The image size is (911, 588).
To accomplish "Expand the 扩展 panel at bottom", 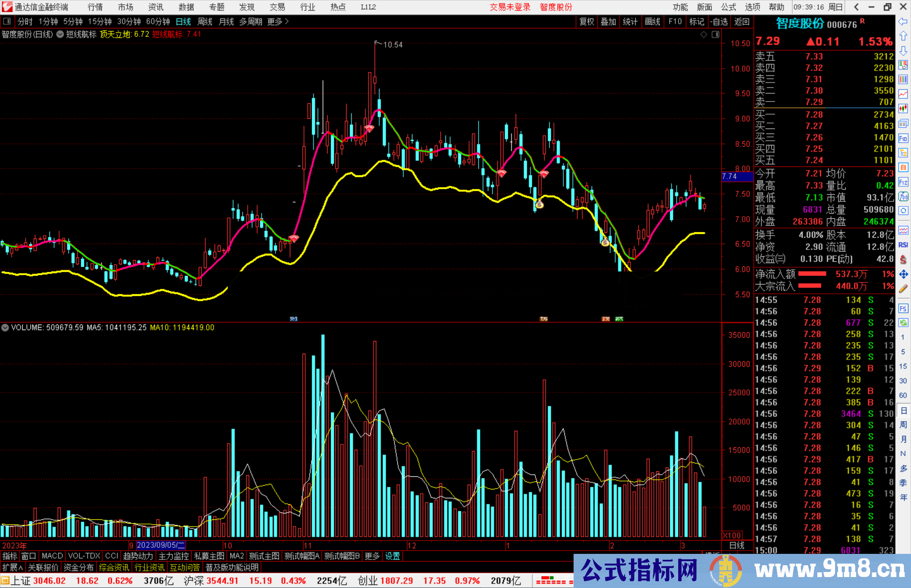I will click(12, 567).
